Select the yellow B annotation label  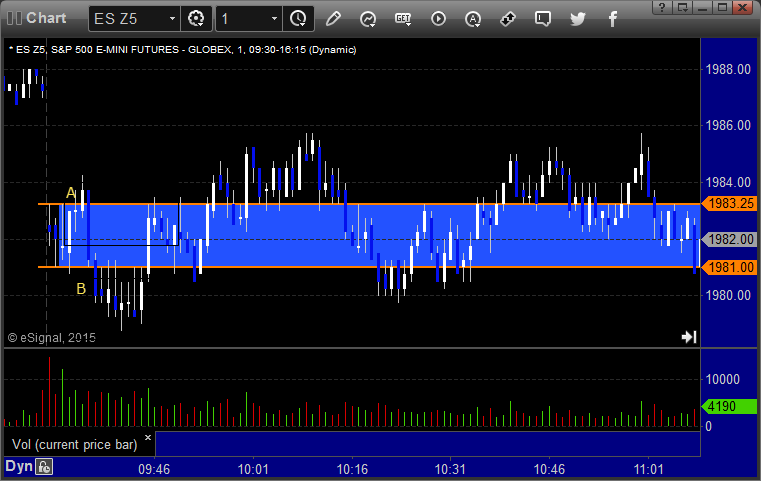coord(81,289)
